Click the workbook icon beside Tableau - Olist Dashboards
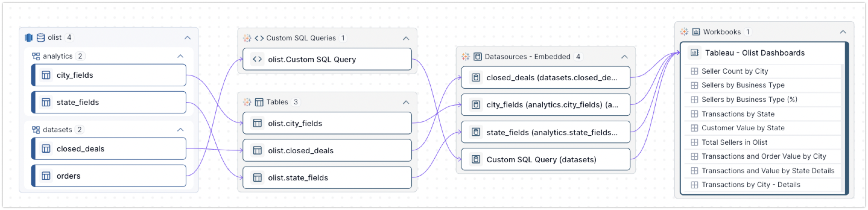Image resolution: width=868 pixels, height=210 pixels. 695,52
